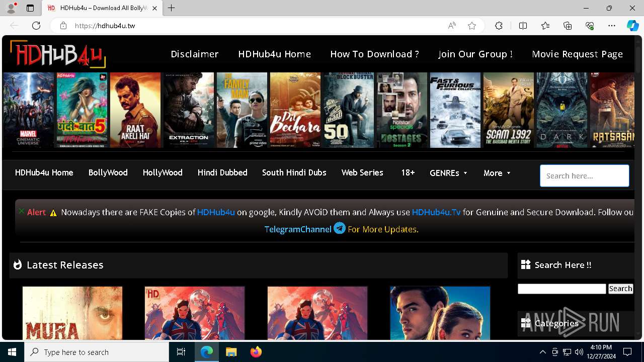
Task: Toggle split screen view icon
Action: click(523, 26)
